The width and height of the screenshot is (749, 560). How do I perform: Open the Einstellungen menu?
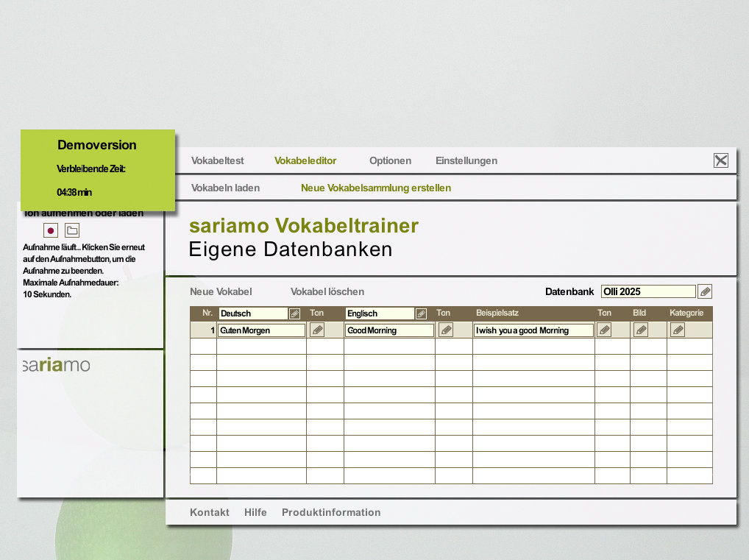pos(466,160)
